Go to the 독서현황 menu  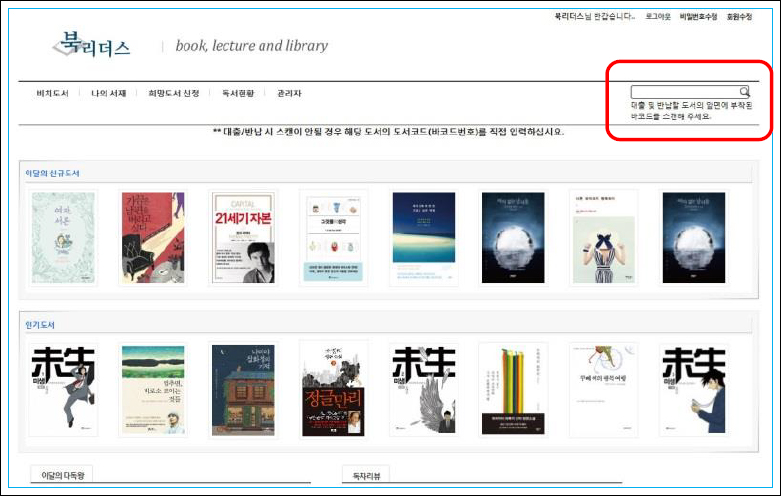238,93
